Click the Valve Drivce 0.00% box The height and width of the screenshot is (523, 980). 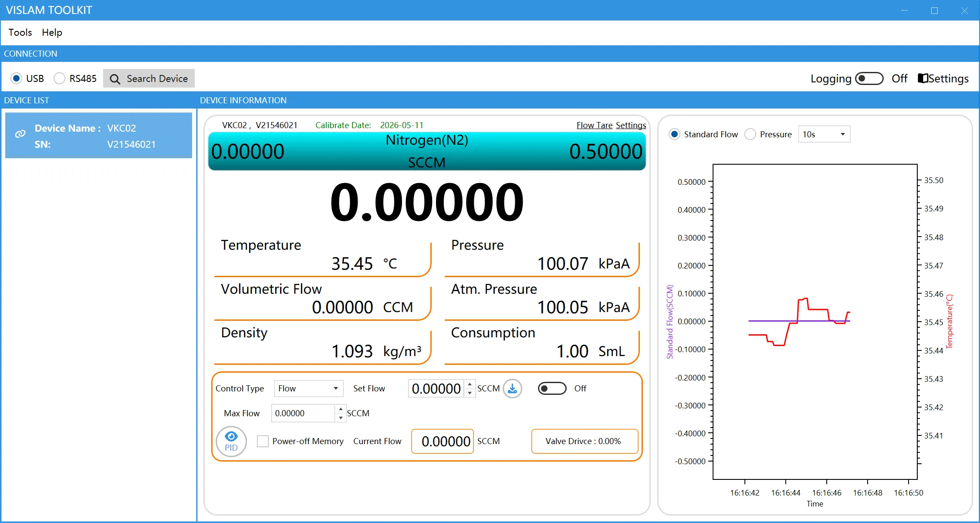(585, 441)
